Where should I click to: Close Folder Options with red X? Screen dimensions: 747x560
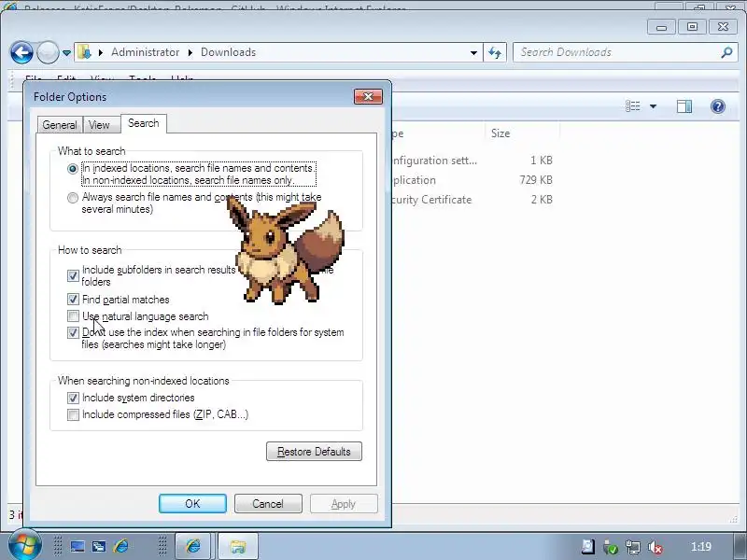(x=368, y=97)
